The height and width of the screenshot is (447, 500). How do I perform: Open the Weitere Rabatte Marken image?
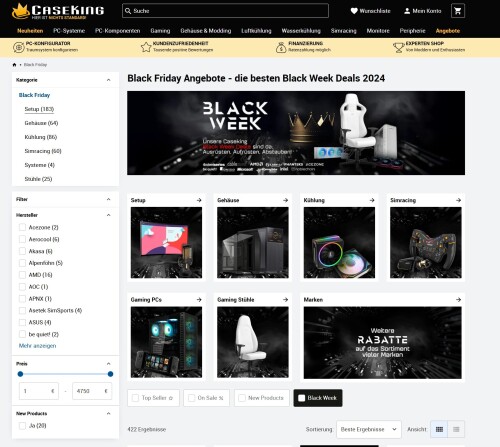(x=383, y=343)
